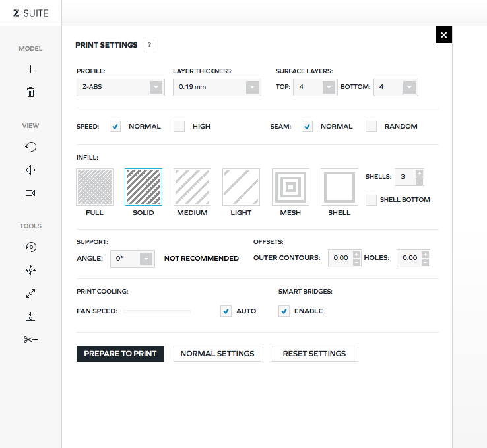The height and width of the screenshot is (448, 487).
Task: Click the delete model trash icon
Action: click(30, 92)
